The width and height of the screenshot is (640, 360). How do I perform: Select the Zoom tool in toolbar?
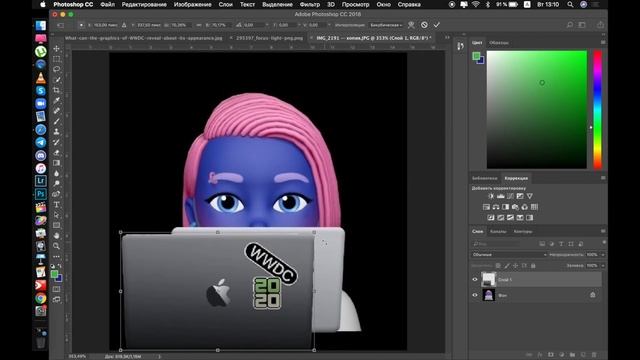tap(56, 246)
